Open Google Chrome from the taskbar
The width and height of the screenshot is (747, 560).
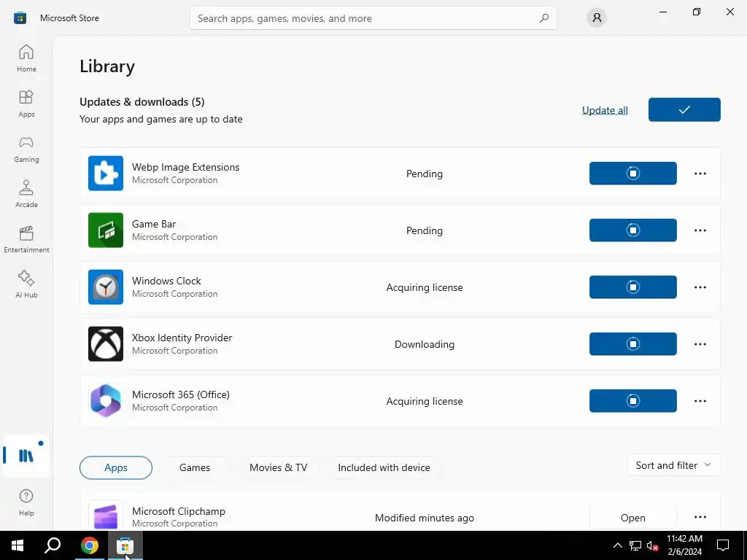[x=89, y=545]
